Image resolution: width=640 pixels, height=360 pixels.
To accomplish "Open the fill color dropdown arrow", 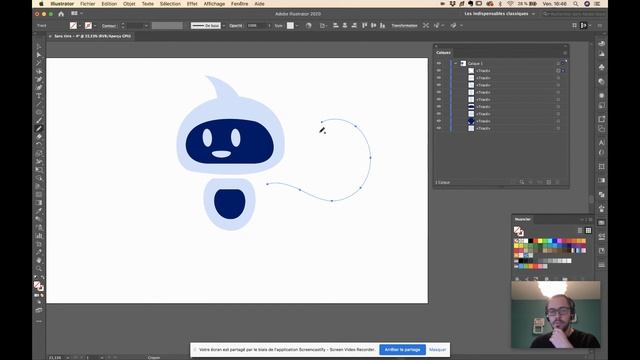I will (x=80, y=26).
